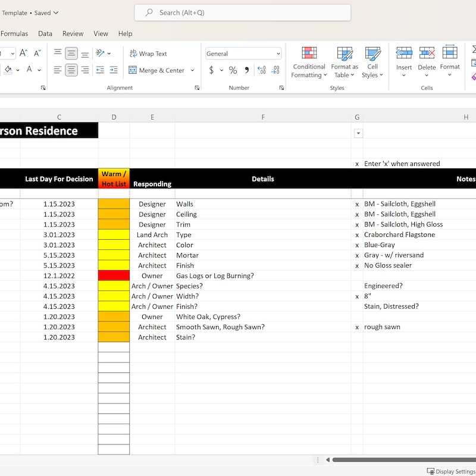
Task: Open Conditional Formatting options
Action: tap(309, 62)
